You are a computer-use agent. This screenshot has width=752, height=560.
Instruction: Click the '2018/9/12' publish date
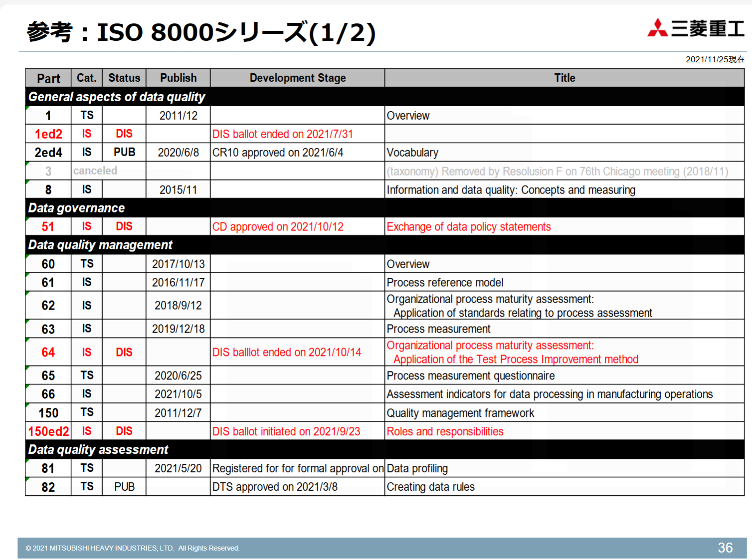[x=178, y=306]
